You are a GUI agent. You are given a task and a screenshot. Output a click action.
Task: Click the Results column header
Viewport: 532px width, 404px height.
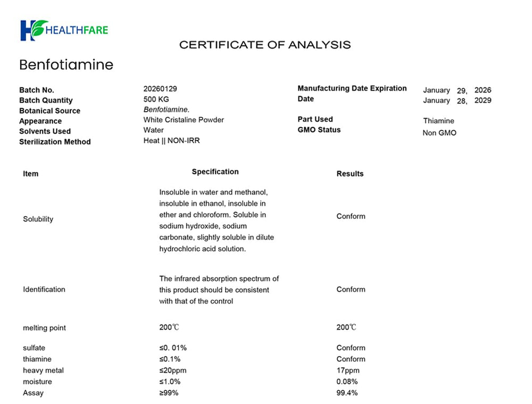350,174
